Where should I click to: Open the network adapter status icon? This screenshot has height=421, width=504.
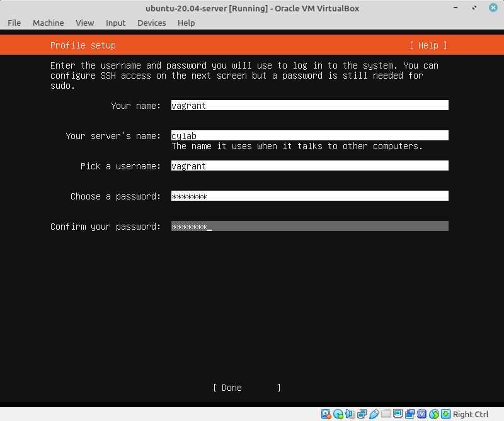pyautogui.click(x=362, y=414)
